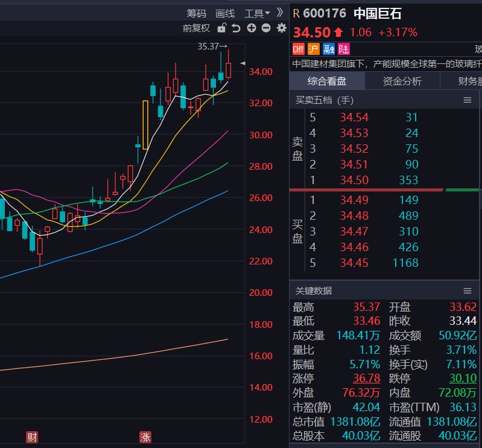Image resolution: width=482 pixels, height=448 pixels.
Task: Click the 成交额 value 50.92亿
Action: pos(458,335)
